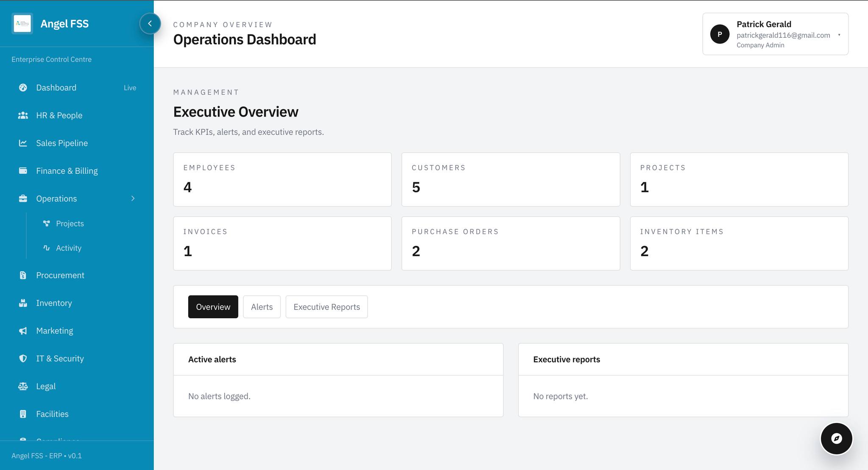Click the Dashboard gauge icon in sidebar
The height and width of the screenshot is (470, 868).
tap(23, 88)
